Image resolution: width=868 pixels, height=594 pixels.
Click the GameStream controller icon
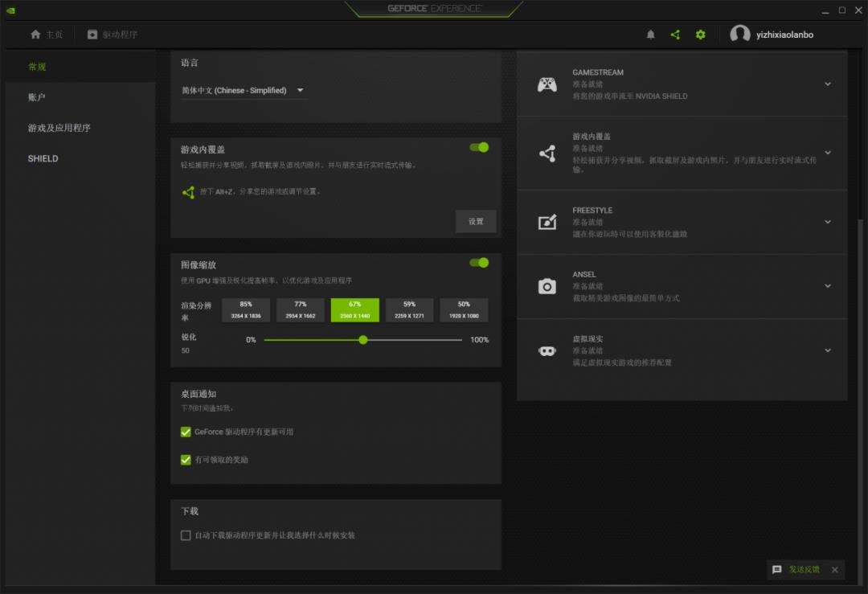pos(547,84)
